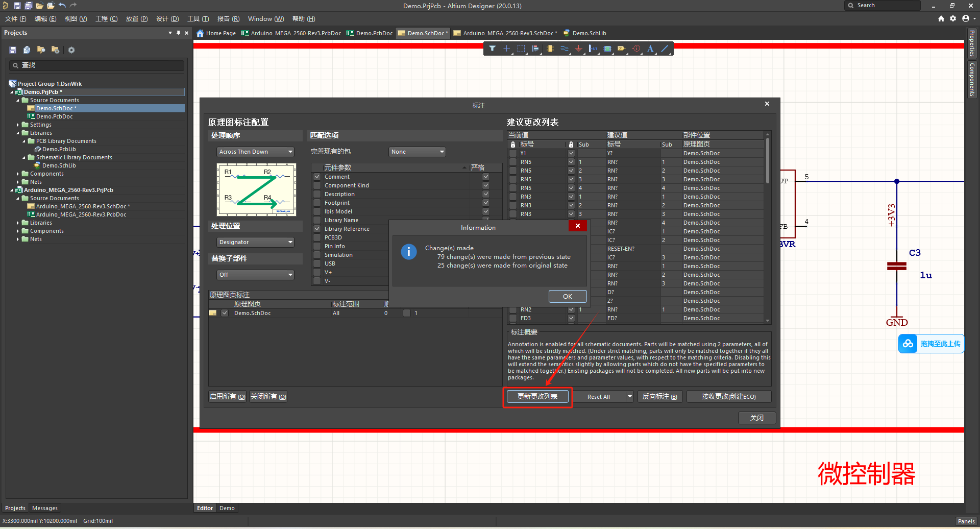Toggle the Description parameter checkbox
980x529 pixels.
pyautogui.click(x=317, y=194)
